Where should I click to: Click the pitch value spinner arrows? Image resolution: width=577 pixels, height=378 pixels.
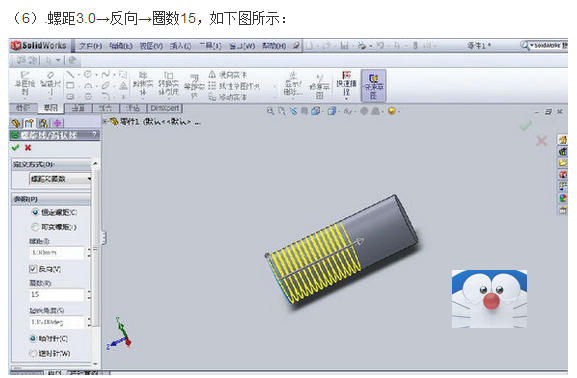pos(88,253)
